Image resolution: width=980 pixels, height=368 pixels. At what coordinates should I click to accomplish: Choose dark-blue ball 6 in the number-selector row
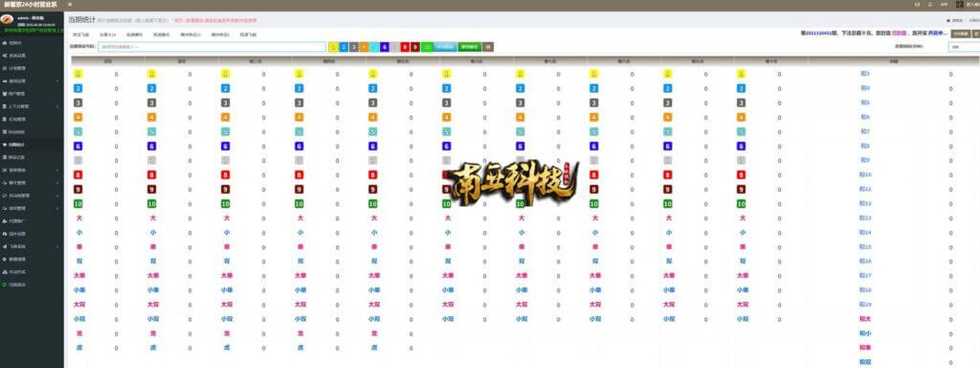pos(385,47)
